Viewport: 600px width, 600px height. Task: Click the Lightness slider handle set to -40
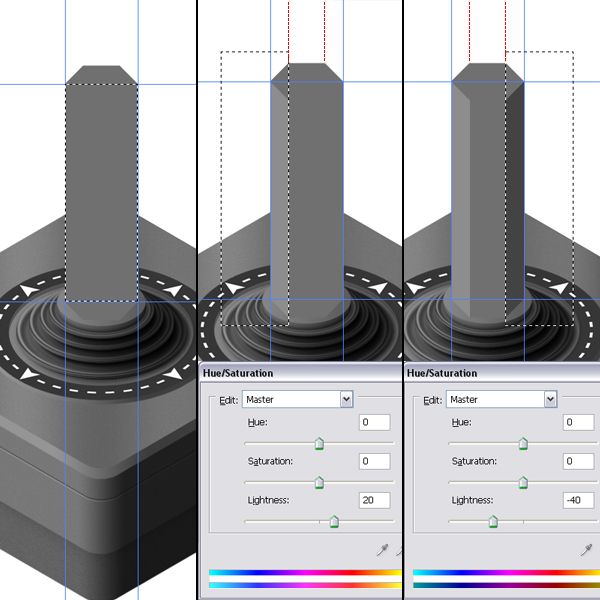click(x=493, y=520)
